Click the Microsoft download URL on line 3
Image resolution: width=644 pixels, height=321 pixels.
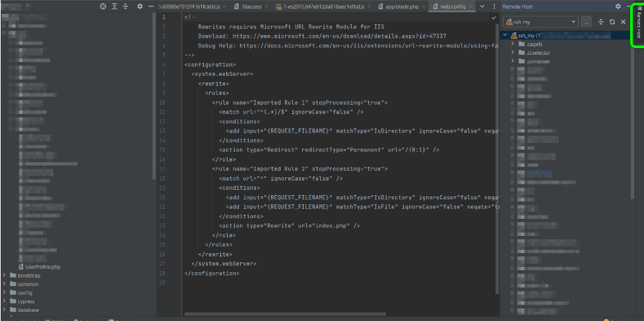pyautogui.click(x=339, y=36)
